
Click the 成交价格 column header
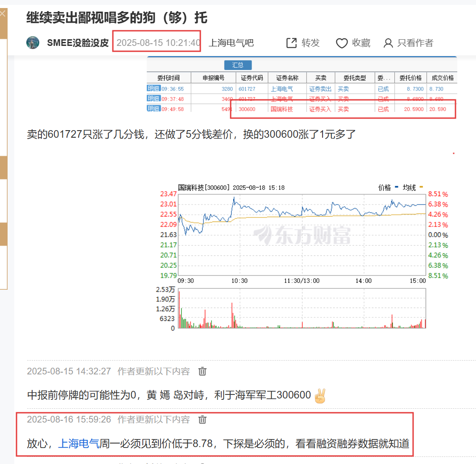pyautogui.click(x=443, y=78)
